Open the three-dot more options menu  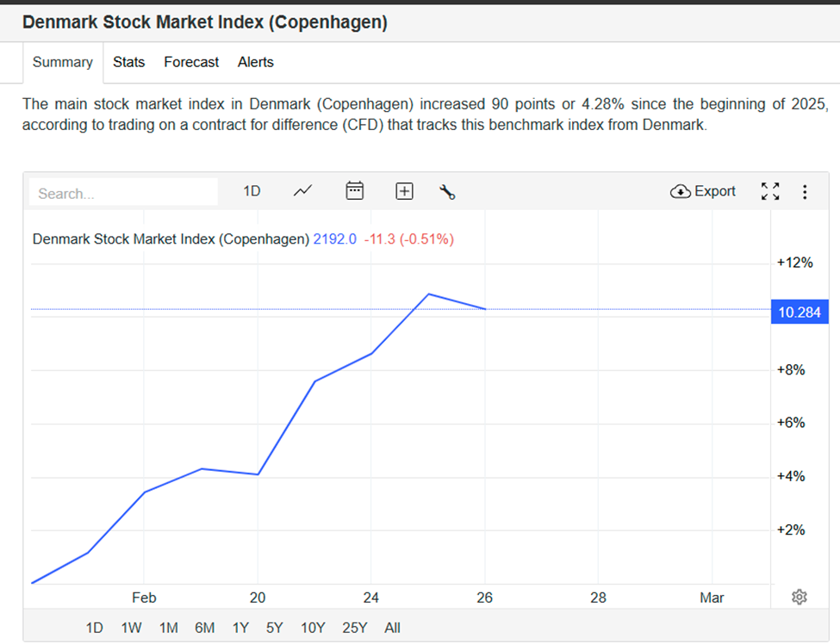805,191
